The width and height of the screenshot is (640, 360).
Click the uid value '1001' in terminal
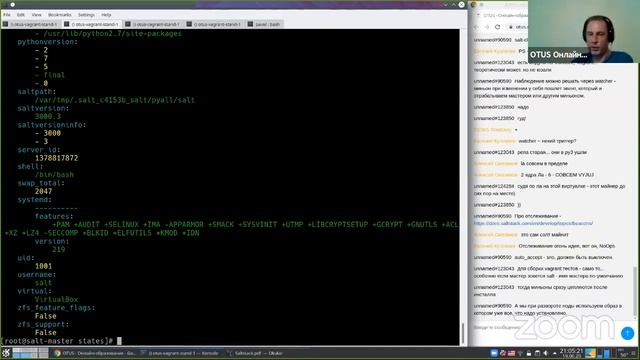tap(43, 266)
